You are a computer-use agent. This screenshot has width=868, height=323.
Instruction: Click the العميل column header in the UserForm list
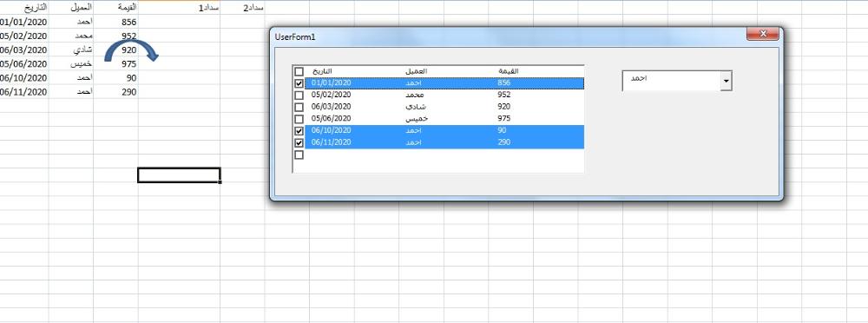point(416,71)
